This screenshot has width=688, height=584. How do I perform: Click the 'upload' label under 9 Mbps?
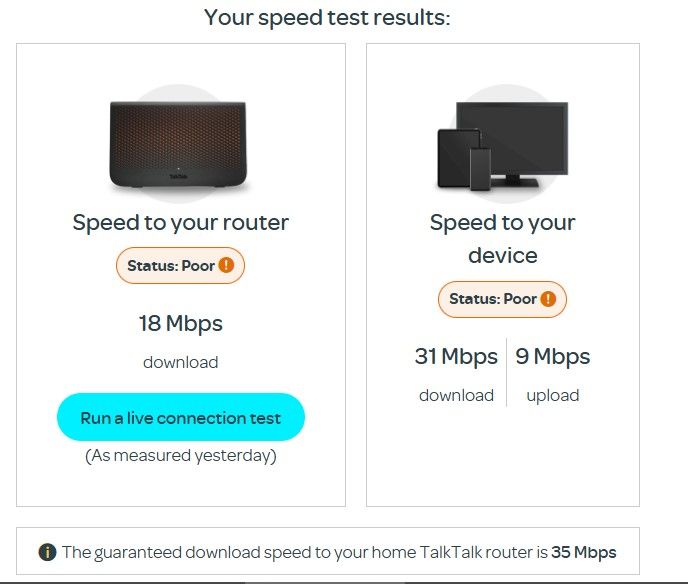click(x=552, y=395)
